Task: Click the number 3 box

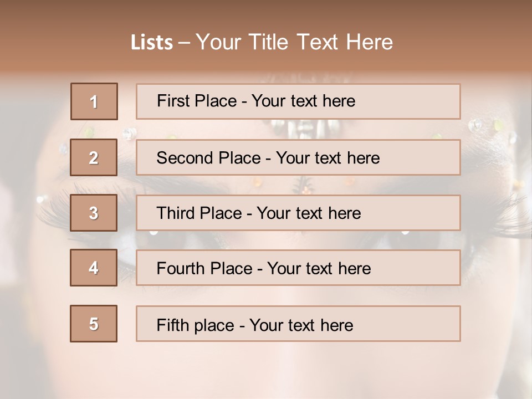Action: [94, 213]
